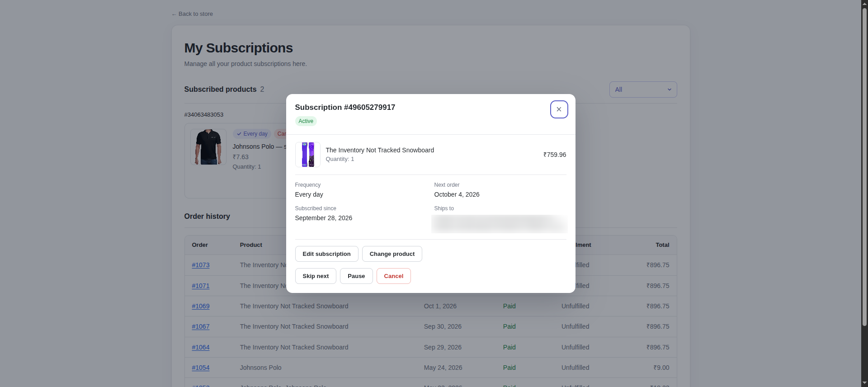Viewport: 868px width, 387px height.
Task: Click the scrollbar up arrow
Action: coord(864,4)
